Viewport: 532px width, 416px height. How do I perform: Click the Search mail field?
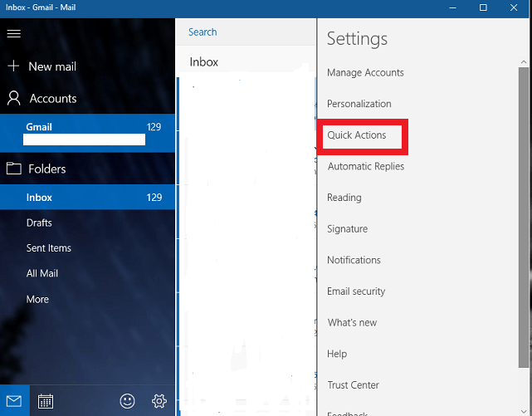point(246,32)
